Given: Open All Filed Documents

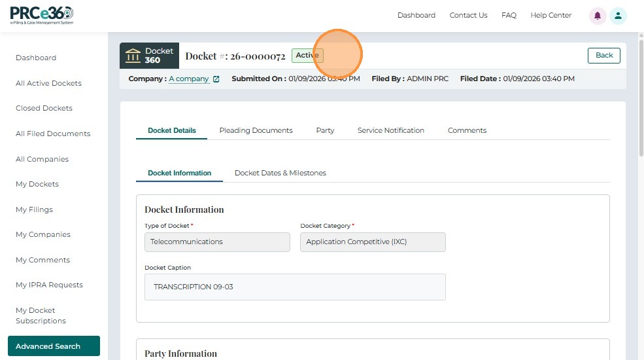Looking at the screenshot, I should (53, 134).
